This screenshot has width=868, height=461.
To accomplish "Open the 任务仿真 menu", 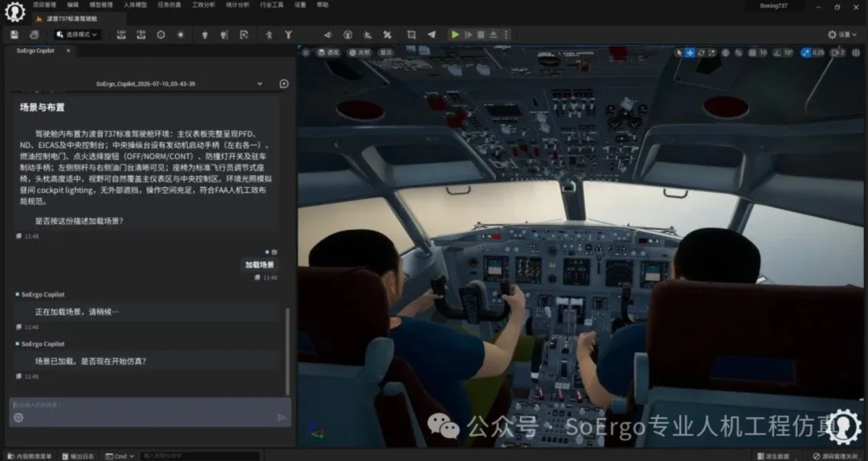I will coord(169,5).
